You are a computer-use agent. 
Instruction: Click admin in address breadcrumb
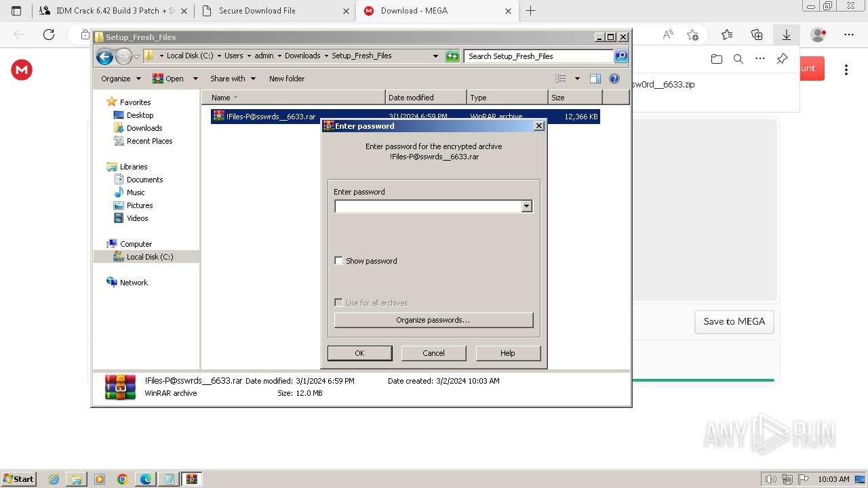coord(264,56)
